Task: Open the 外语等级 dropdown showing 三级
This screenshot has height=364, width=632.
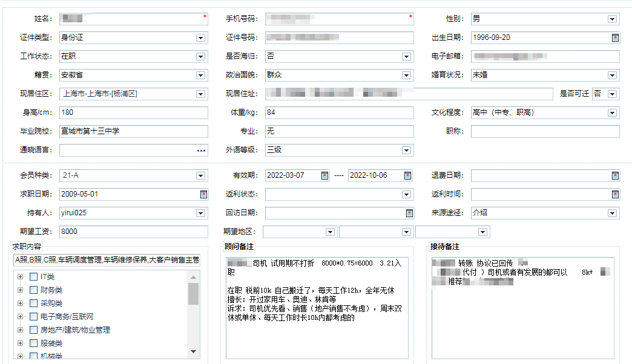Action: coord(406,151)
